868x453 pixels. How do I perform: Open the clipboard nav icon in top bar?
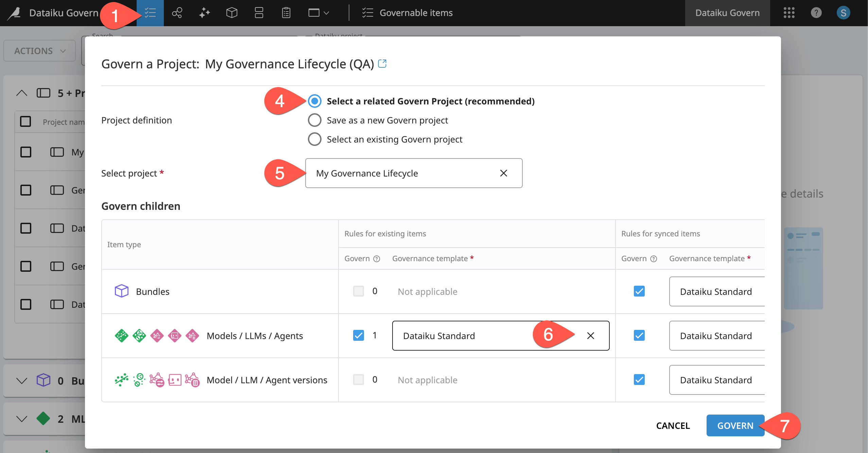point(286,13)
